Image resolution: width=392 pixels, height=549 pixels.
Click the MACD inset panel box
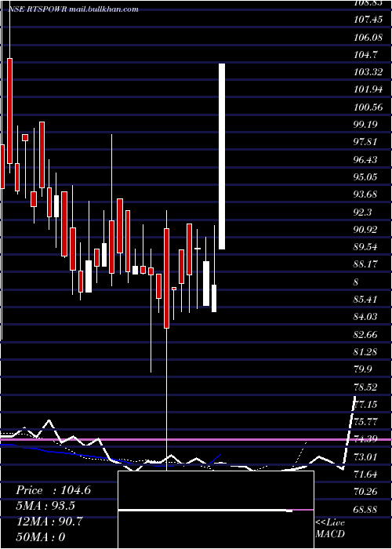tap(216, 510)
